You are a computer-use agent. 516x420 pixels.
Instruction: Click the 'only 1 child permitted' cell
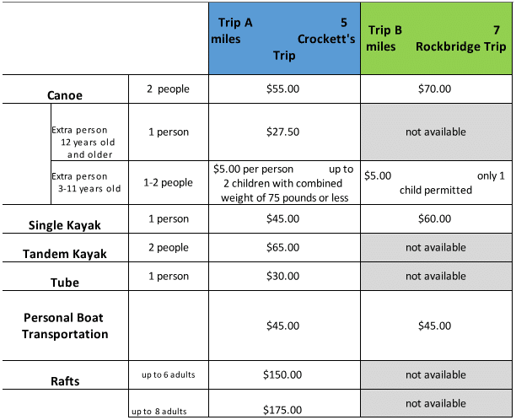tap(436, 182)
